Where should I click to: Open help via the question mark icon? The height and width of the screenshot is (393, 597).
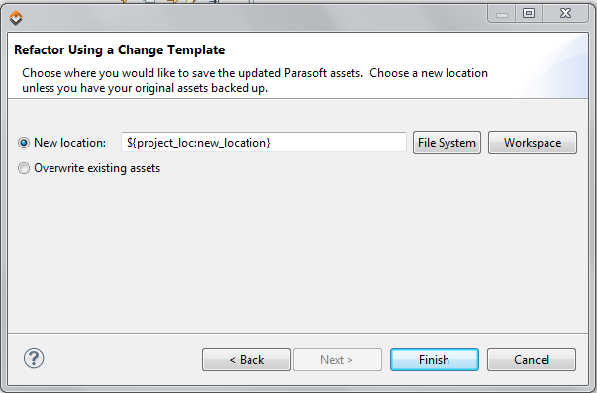(34, 358)
